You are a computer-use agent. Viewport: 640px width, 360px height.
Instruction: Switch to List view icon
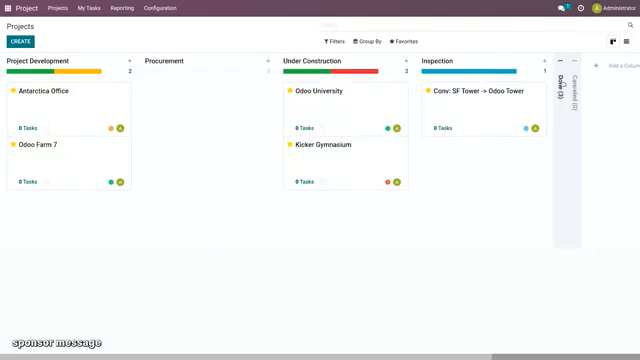626,42
